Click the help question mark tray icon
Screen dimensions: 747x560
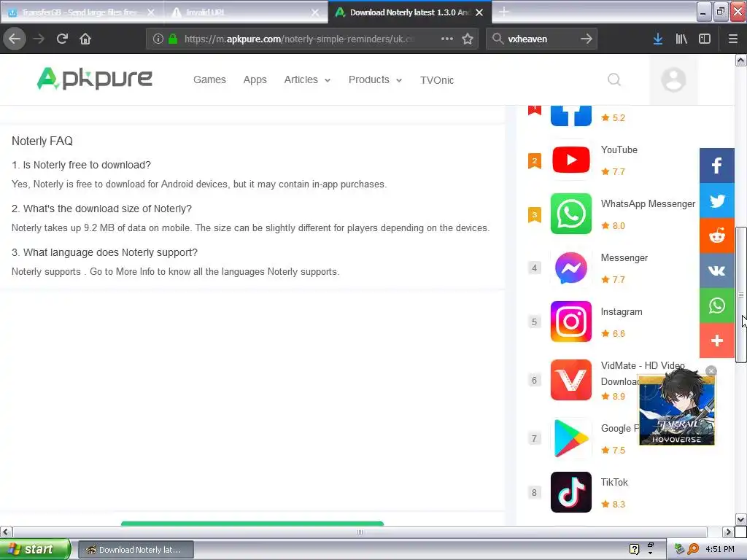[634, 549]
